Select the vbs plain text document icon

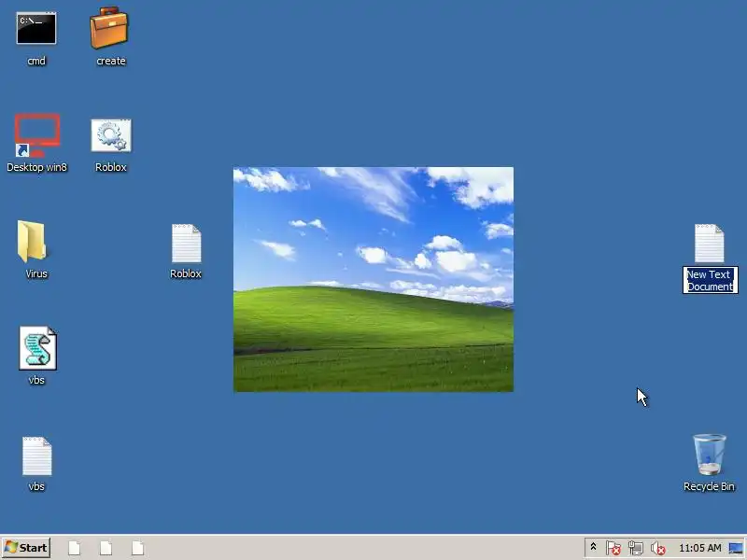click(x=36, y=456)
